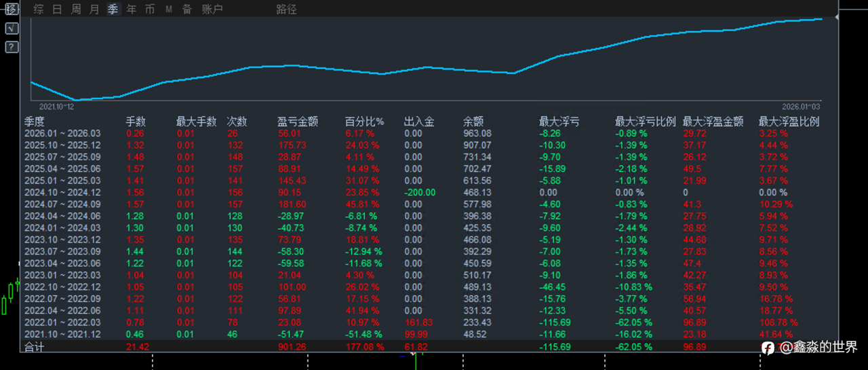Click the 余额 column header

(473, 122)
